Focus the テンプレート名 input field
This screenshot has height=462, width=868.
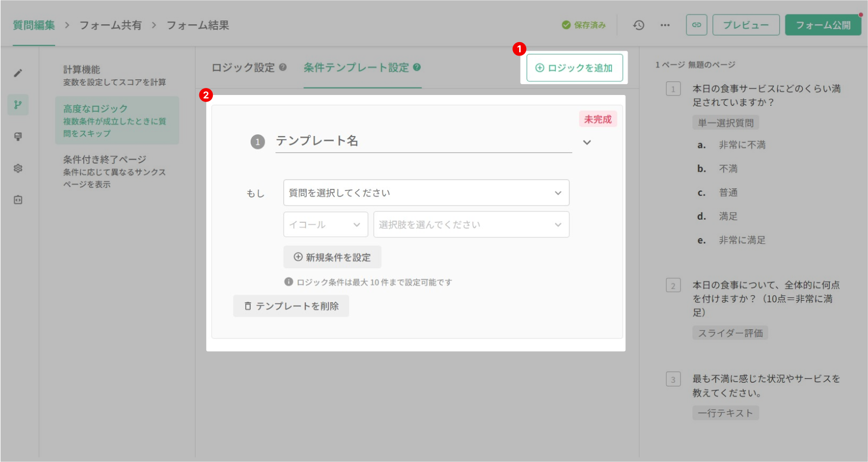423,141
